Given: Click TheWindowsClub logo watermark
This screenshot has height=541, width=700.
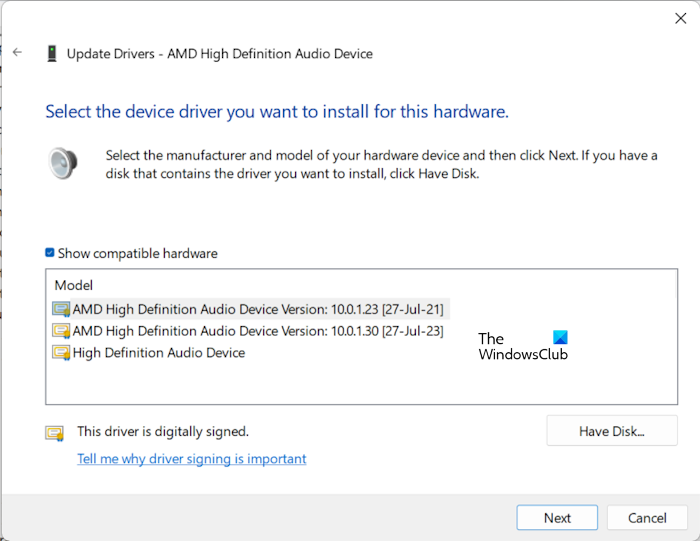Looking at the screenshot, I should tap(522, 346).
